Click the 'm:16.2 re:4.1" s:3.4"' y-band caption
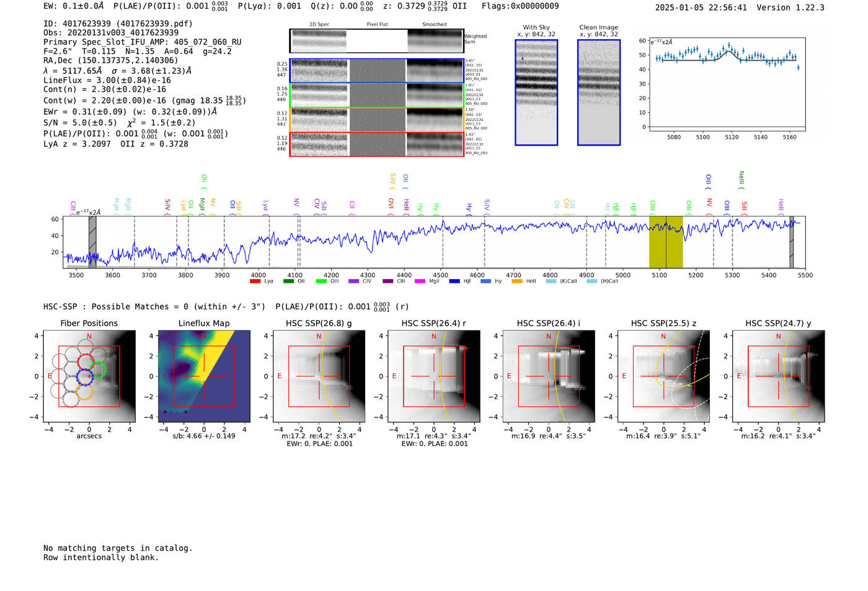Screen dimensions: 868x591 (x=779, y=436)
